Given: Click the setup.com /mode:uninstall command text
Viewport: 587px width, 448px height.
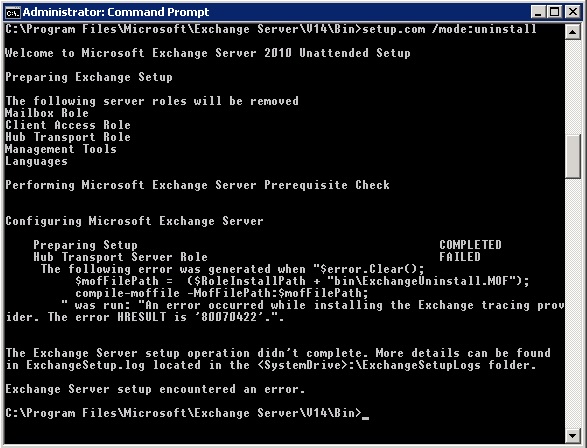Looking at the screenshot, I should click(x=450, y=29).
